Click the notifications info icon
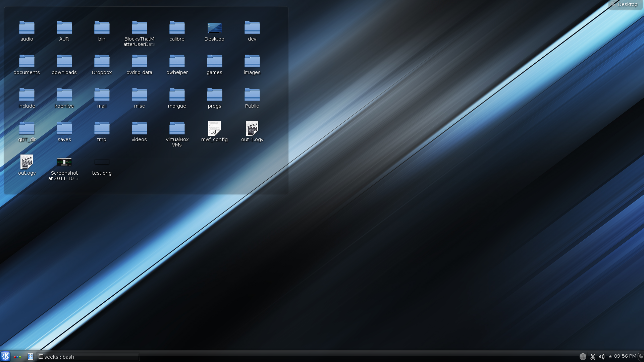The height and width of the screenshot is (362, 644). tap(583, 357)
